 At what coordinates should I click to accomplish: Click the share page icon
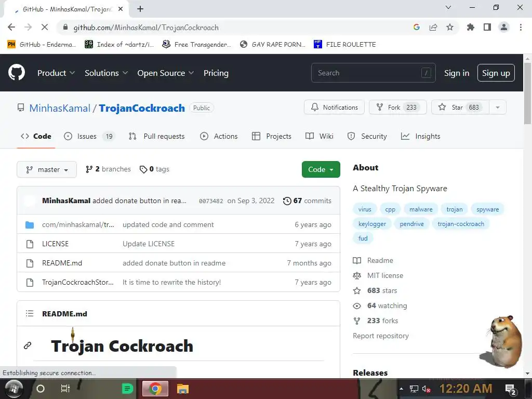tap(433, 28)
